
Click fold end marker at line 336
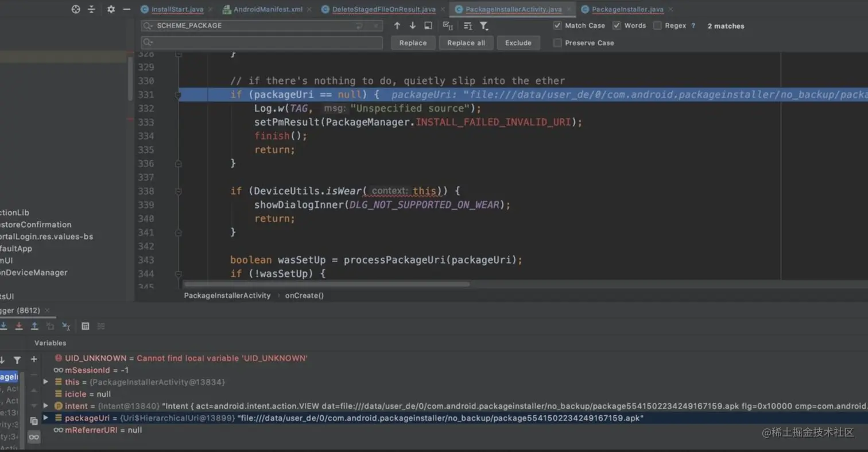coord(178,164)
